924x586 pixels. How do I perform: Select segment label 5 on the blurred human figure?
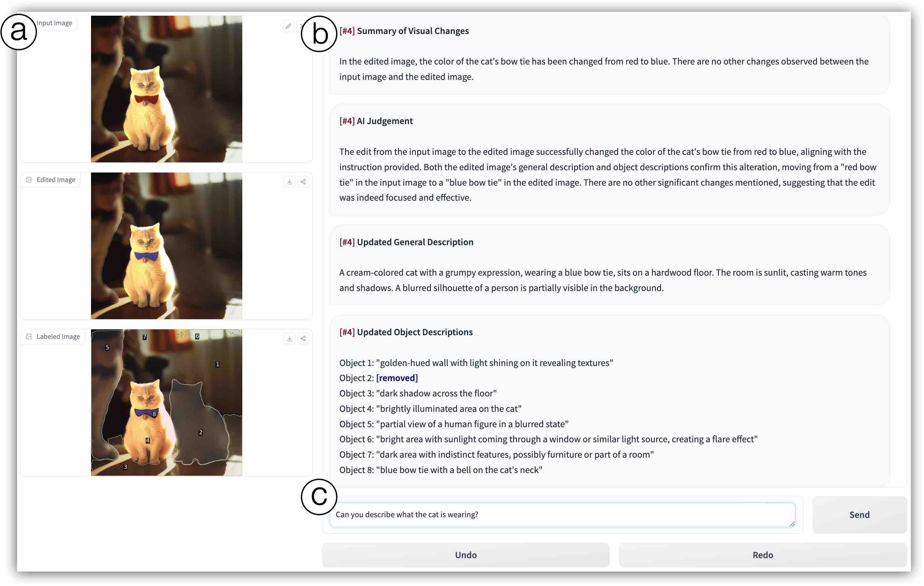107,348
